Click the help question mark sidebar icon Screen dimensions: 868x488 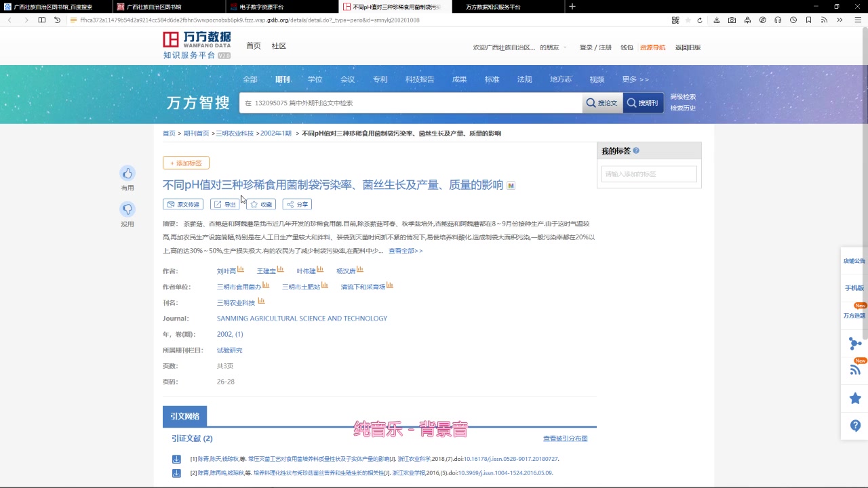click(855, 426)
